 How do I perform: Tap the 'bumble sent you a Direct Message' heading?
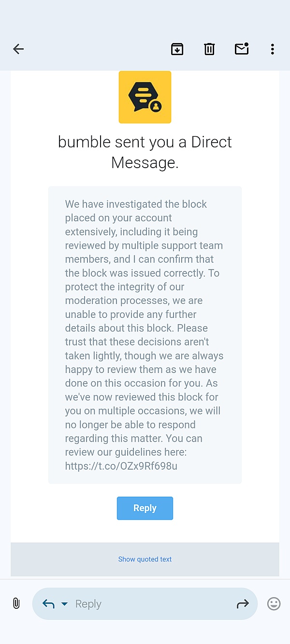(145, 152)
